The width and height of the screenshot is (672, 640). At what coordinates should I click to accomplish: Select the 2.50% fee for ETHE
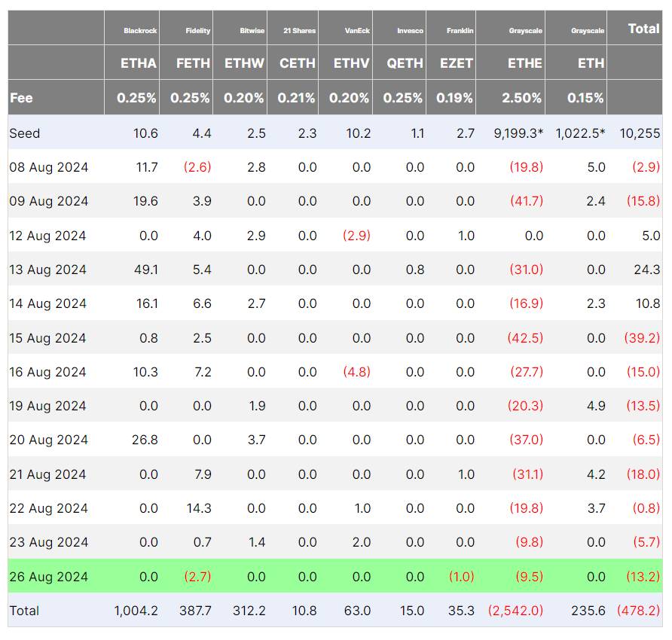click(x=521, y=98)
